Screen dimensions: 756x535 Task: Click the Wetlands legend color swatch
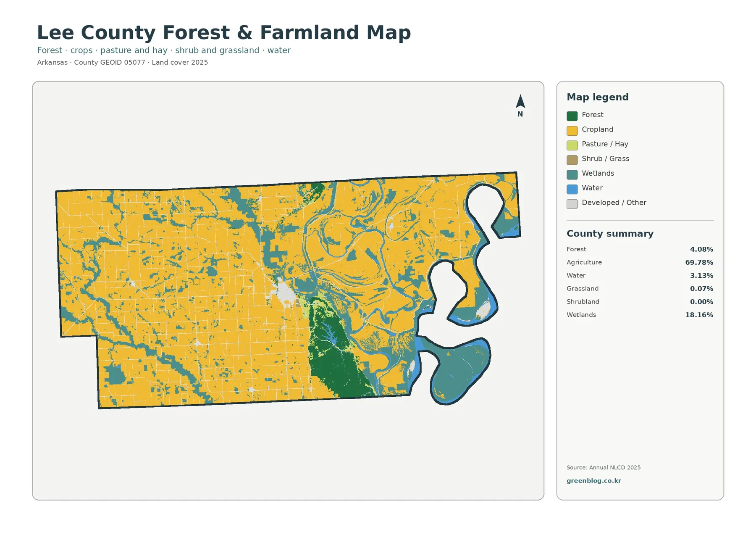[572, 174]
